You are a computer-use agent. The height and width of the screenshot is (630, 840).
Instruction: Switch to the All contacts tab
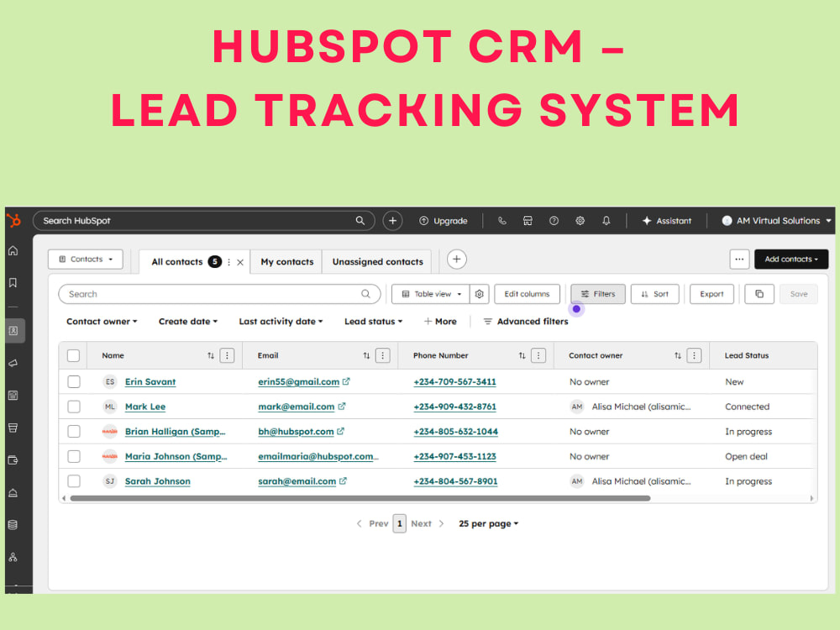pyautogui.click(x=176, y=262)
